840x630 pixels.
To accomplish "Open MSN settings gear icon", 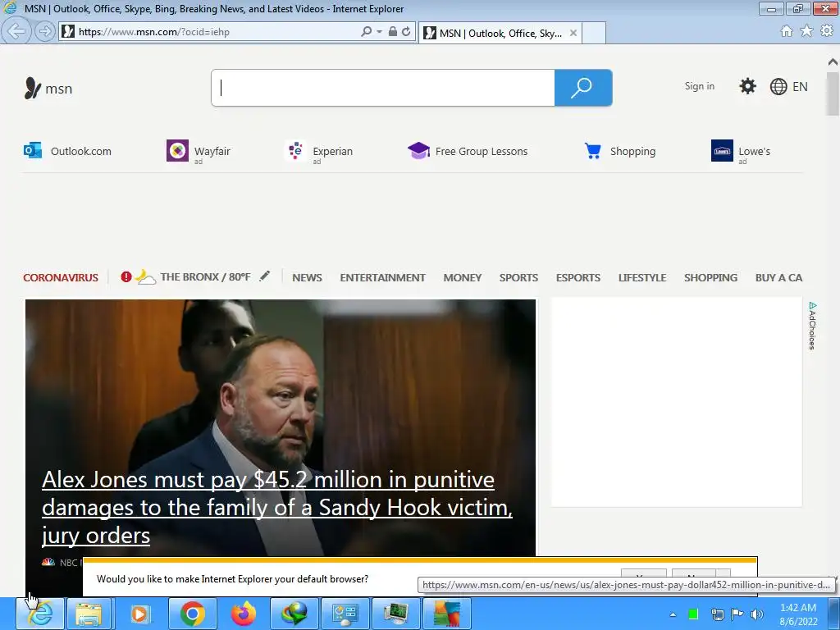I will (x=747, y=86).
